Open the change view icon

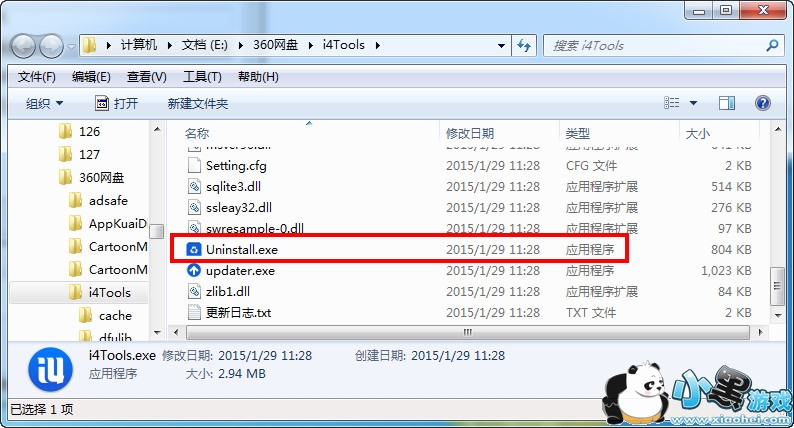(671, 103)
